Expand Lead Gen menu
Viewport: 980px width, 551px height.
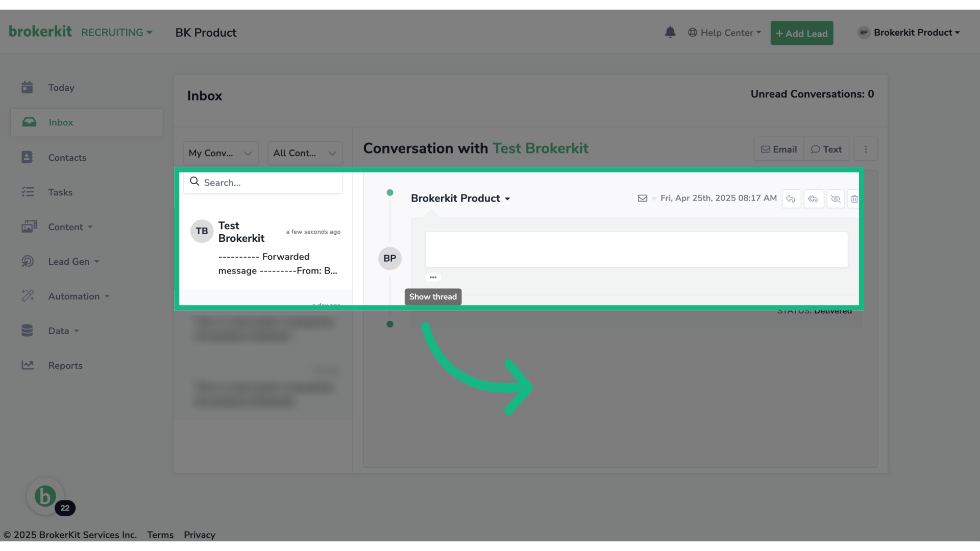click(x=73, y=262)
